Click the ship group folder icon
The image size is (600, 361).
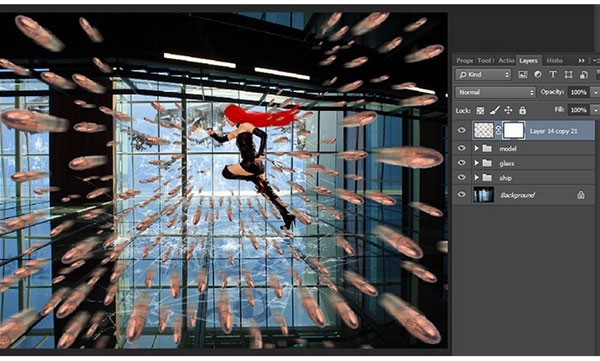[x=487, y=178]
